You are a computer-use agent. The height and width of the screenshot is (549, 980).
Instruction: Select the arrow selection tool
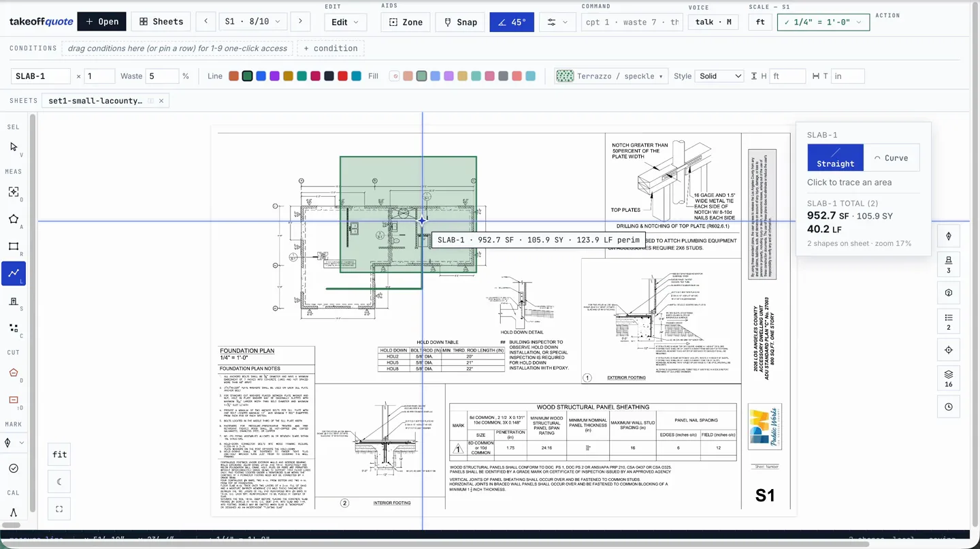pyautogui.click(x=14, y=147)
